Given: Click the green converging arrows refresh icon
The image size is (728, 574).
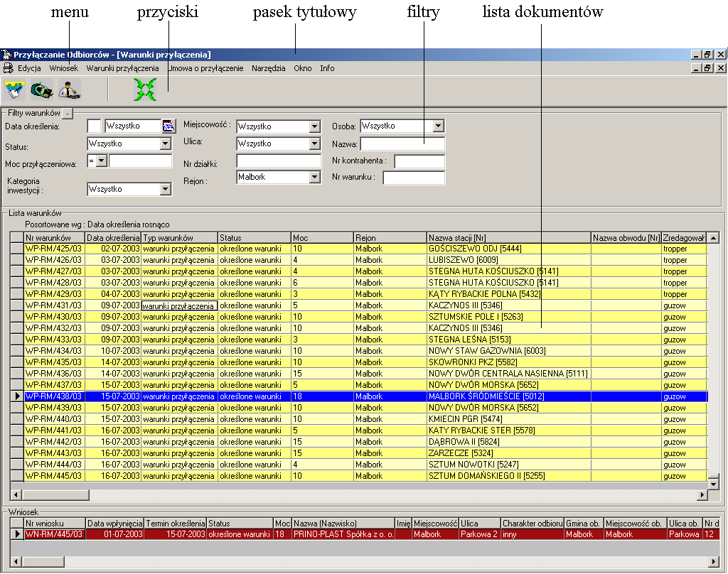Looking at the screenshot, I should [145, 90].
